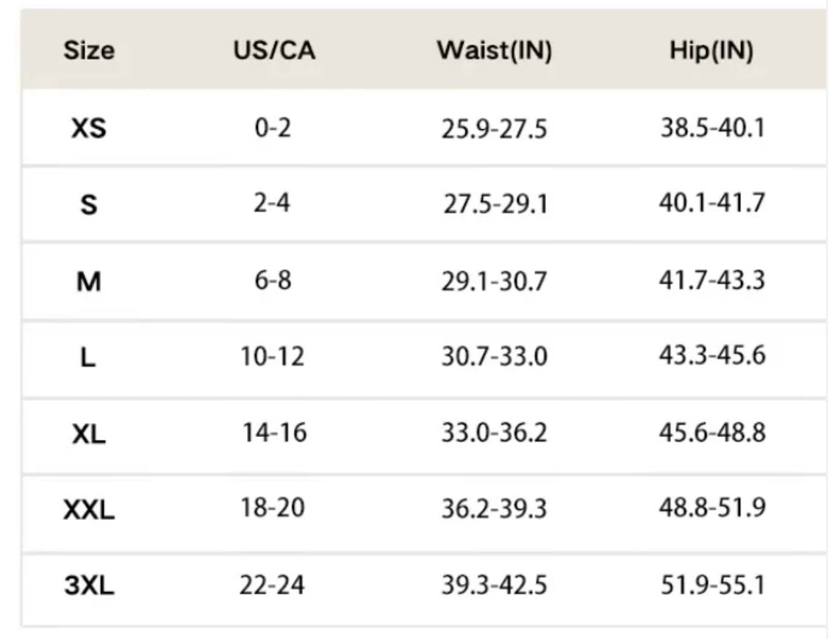Select the XL size row label
This screenshot has height=639, width=840.
point(89,435)
